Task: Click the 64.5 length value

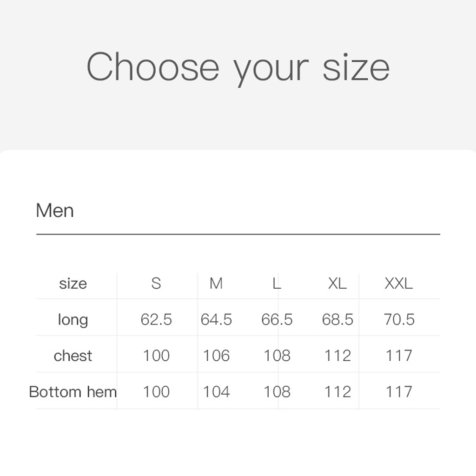Action: [216, 320]
